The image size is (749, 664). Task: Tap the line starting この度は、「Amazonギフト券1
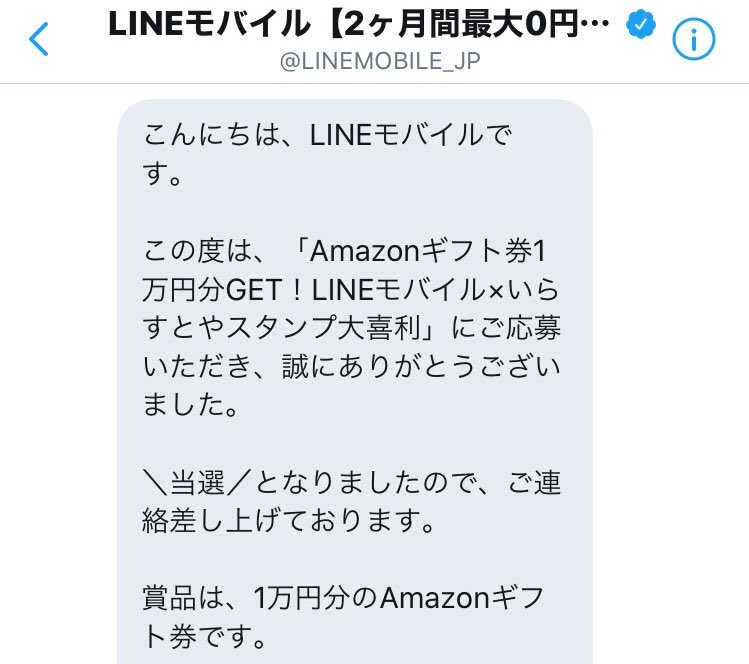344,251
